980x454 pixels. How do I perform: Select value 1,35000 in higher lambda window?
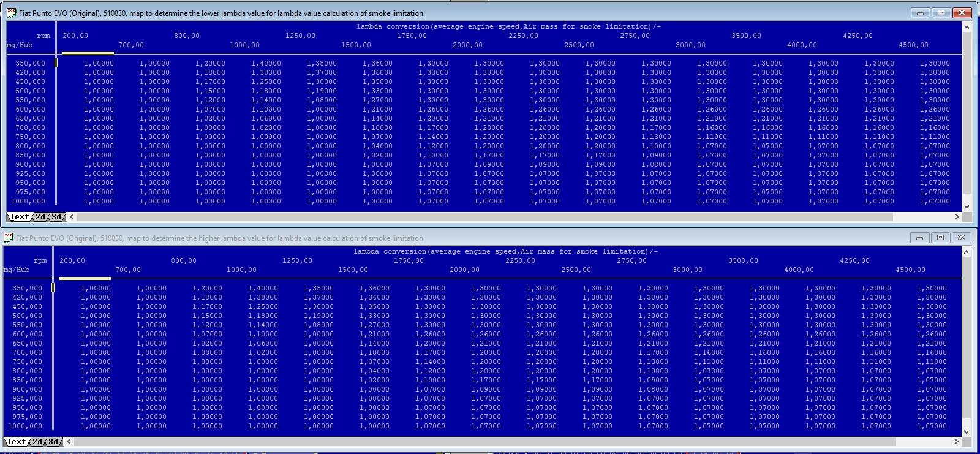[x=375, y=306]
